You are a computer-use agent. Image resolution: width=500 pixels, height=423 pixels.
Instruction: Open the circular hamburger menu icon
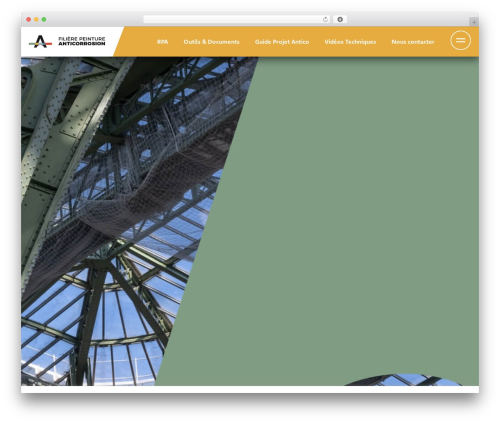click(460, 40)
